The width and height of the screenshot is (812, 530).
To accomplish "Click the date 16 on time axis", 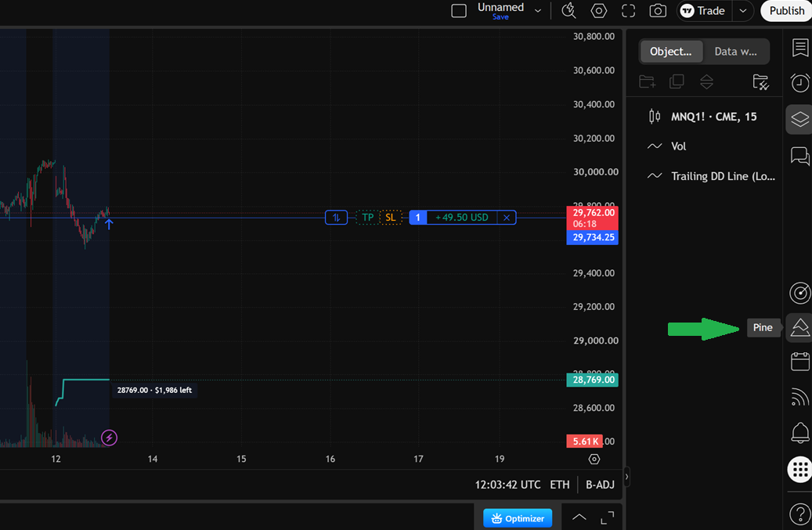I will pos(330,459).
